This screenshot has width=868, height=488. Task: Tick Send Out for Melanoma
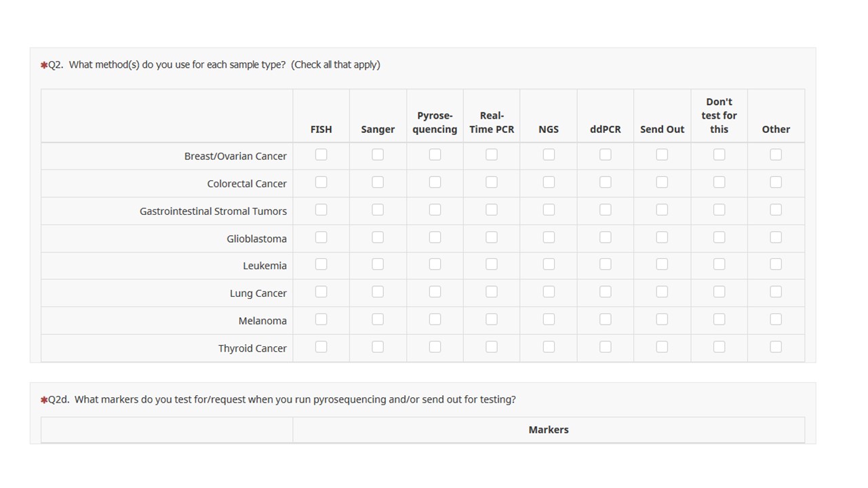tap(662, 319)
